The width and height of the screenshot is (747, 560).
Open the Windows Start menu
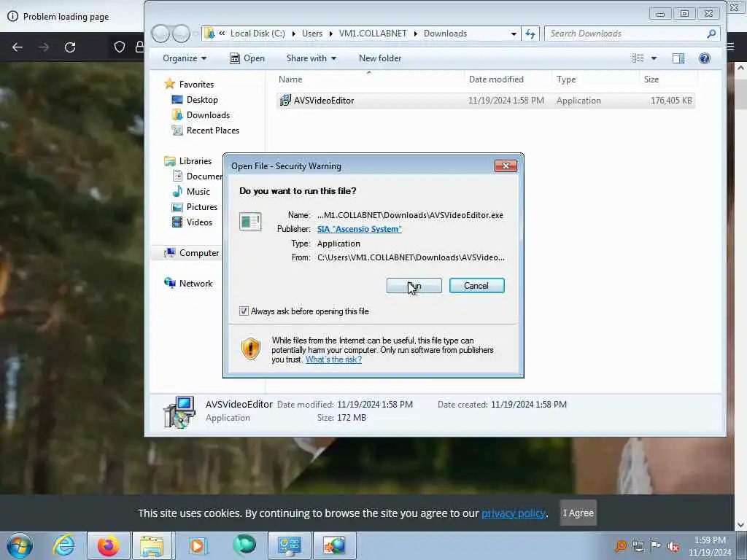coord(20,545)
